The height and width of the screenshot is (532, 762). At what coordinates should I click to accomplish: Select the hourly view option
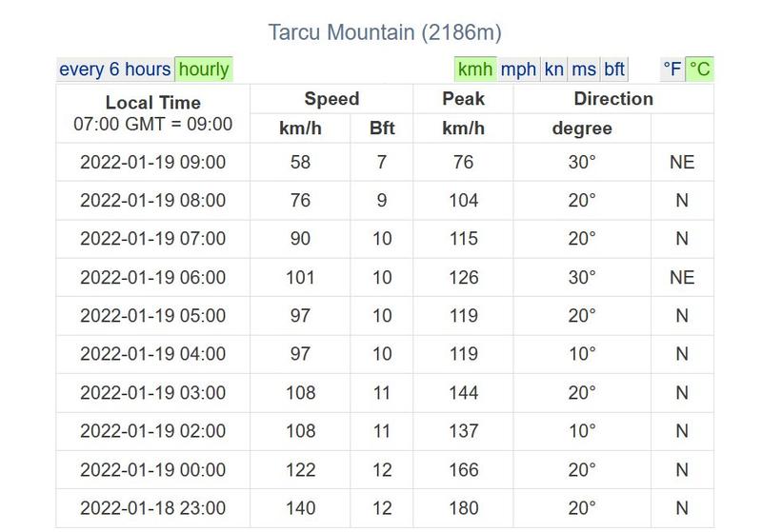coord(204,69)
